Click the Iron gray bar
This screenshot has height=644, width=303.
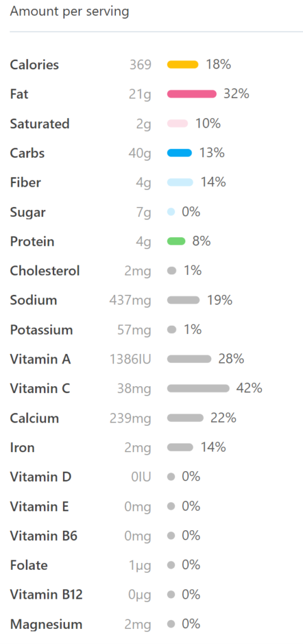coord(180,447)
